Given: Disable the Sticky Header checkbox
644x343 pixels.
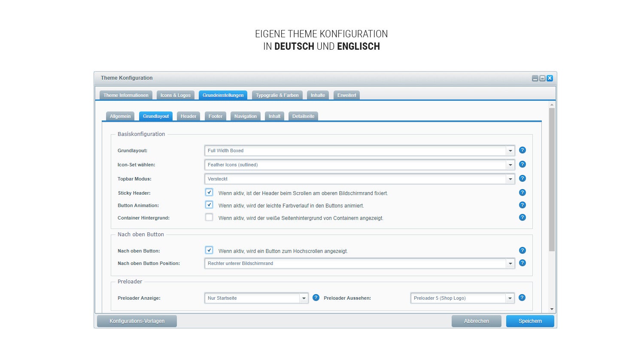Looking at the screenshot, I should pos(209,192).
